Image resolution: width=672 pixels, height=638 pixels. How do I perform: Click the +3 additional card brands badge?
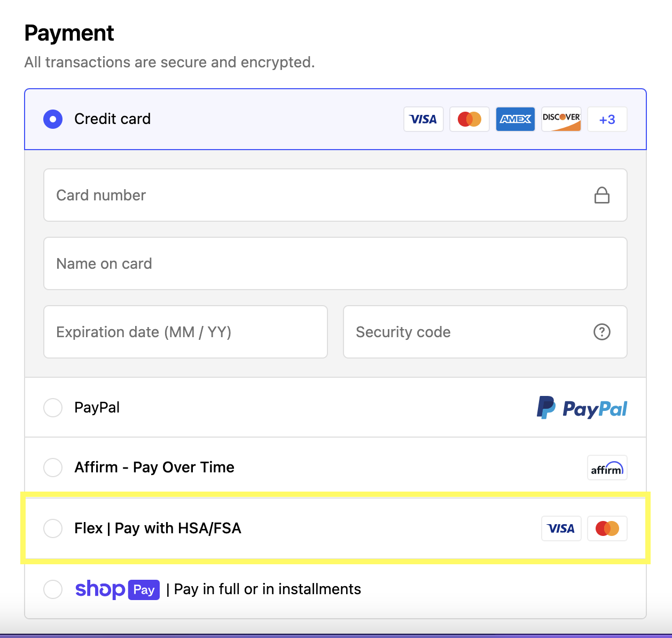607,119
